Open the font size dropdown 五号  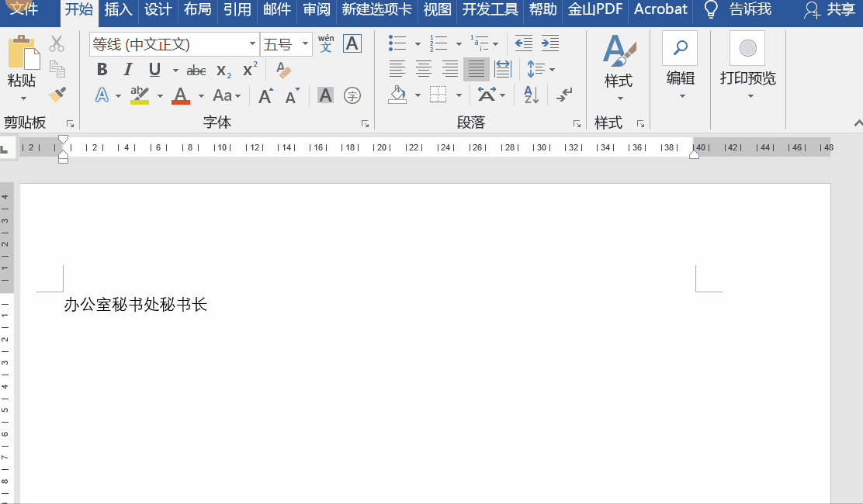click(305, 44)
